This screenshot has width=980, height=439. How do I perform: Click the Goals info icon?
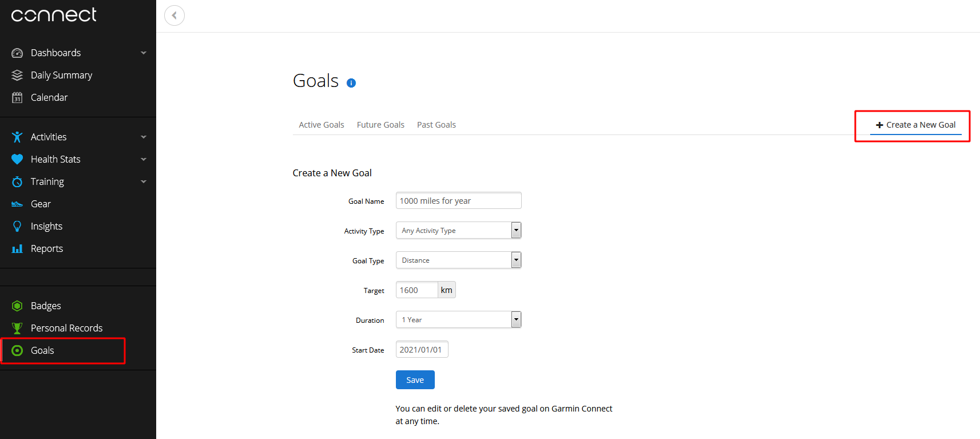coord(351,83)
